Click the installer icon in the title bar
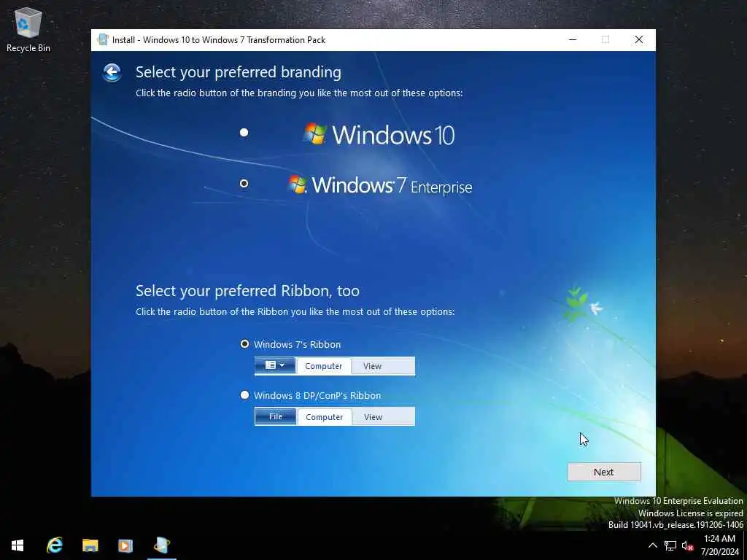 [x=102, y=39]
